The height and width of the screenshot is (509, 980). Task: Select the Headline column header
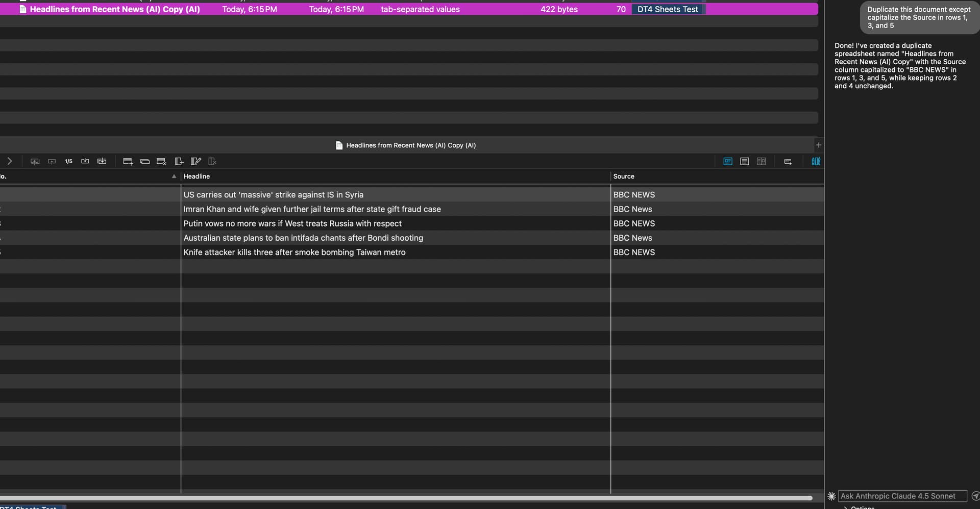pyautogui.click(x=197, y=176)
